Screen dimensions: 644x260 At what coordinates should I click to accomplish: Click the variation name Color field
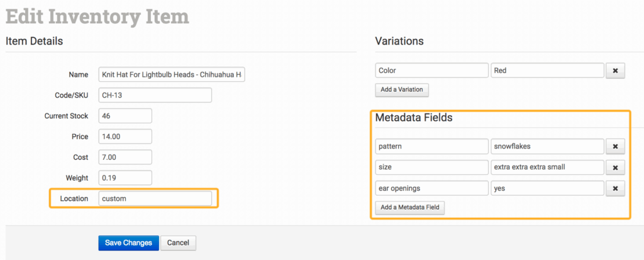coord(431,71)
